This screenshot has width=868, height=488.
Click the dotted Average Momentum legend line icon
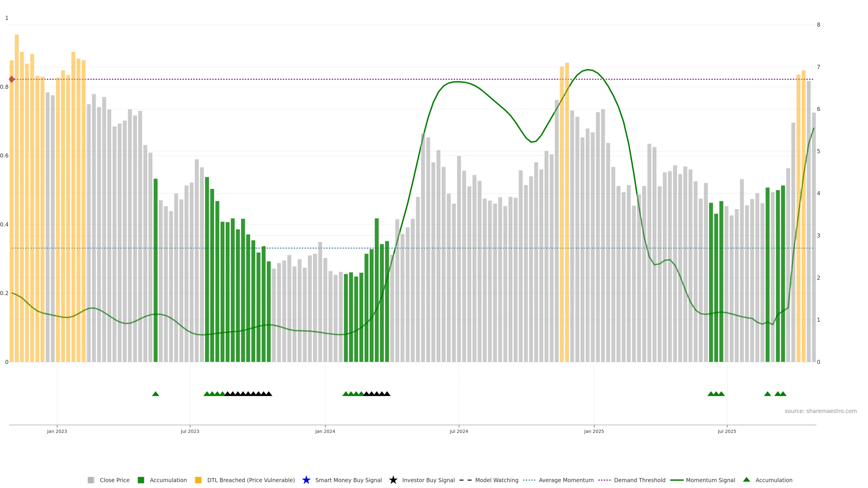point(529,480)
